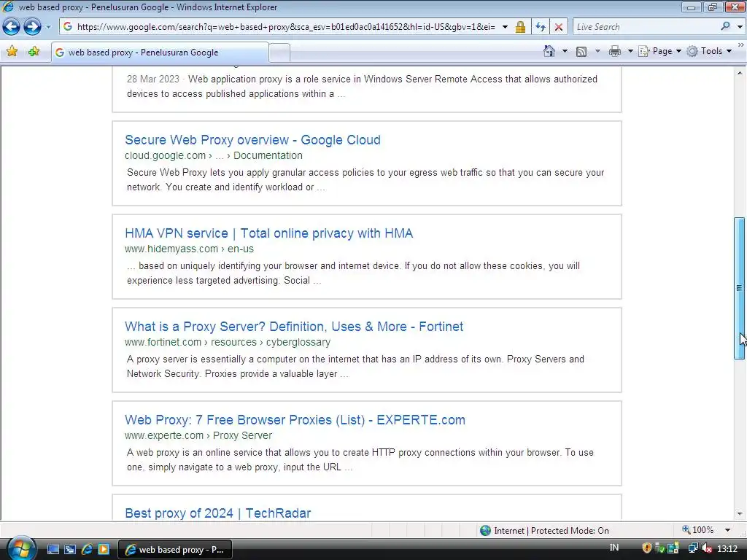Select the 'web based proxy - Penelusuran Google' tab
Screen dimensions: 747x560
coord(160,52)
